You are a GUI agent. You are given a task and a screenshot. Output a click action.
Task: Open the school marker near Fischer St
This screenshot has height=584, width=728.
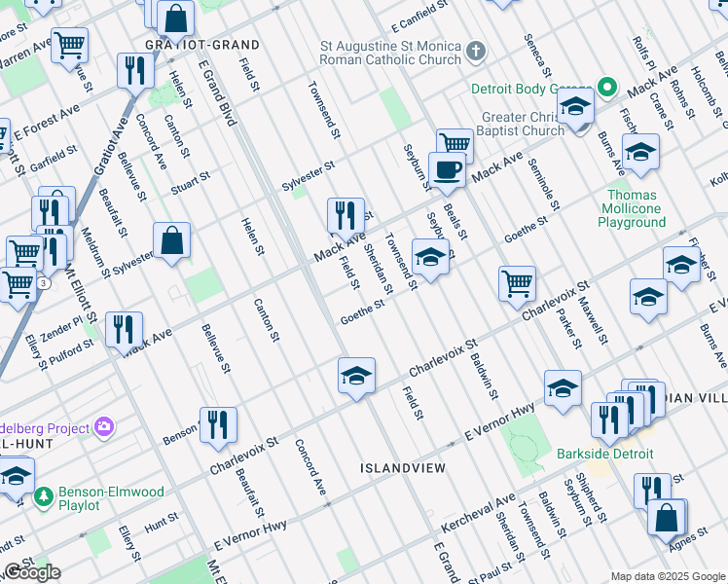(681, 266)
